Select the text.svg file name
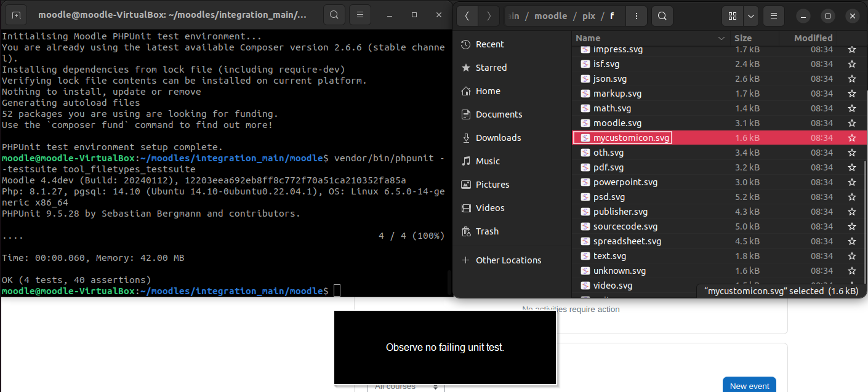This screenshot has height=392, width=868. coord(609,256)
